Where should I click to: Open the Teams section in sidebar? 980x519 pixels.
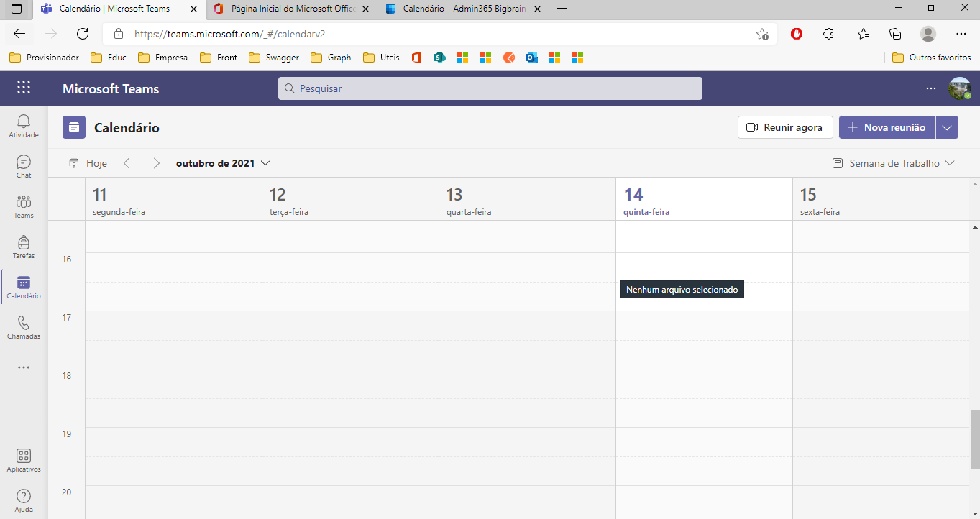(24, 207)
